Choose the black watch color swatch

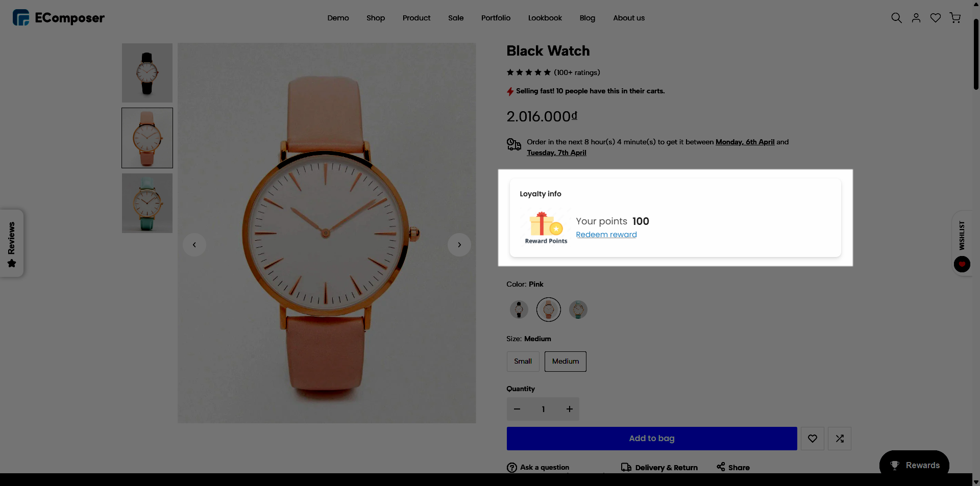click(519, 310)
